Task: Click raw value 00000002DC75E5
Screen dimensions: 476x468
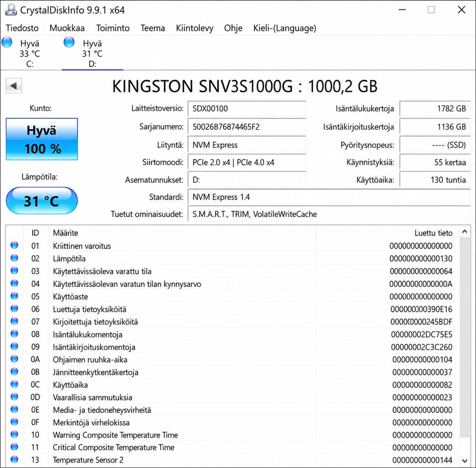Action: [x=421, y=334]
